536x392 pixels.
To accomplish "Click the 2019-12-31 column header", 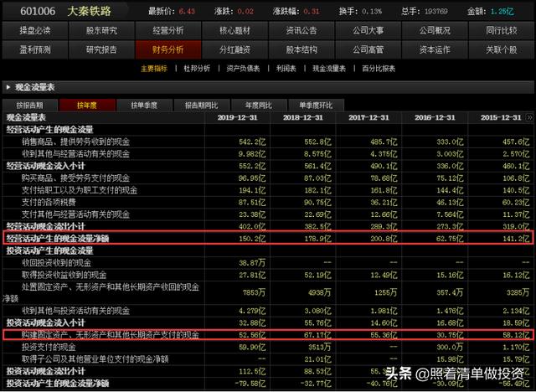I will coord(238,118).
